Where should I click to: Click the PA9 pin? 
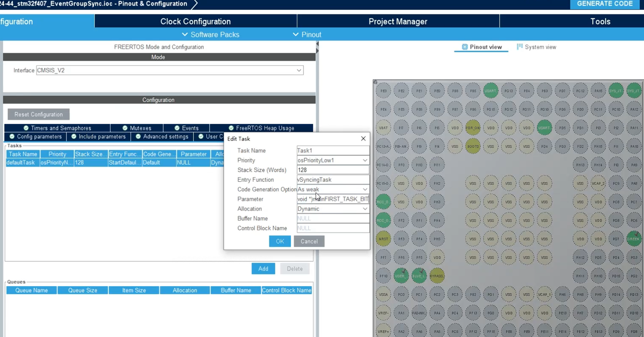tap(634, 165)
